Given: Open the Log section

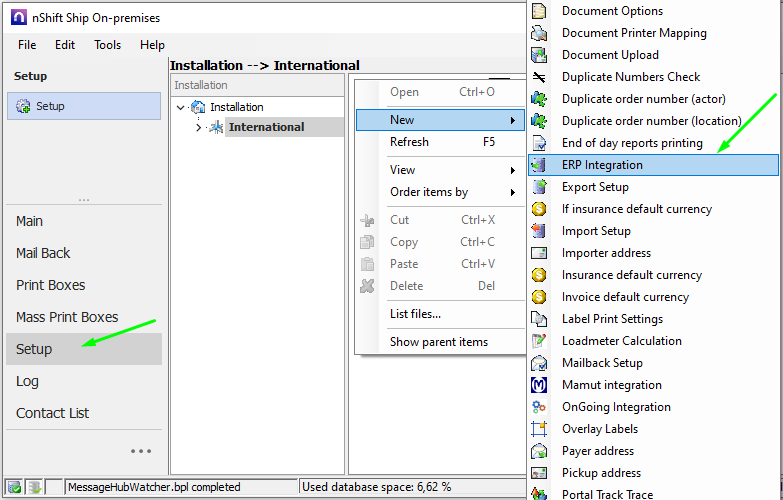Looking at the screenshot, I should pyautogui.click(x=84, y=381).
